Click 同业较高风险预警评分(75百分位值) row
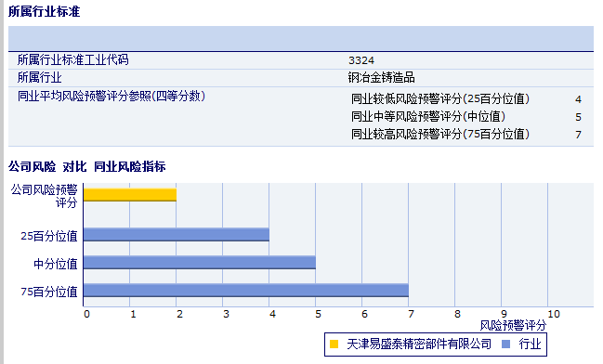603x364 pixels. 466,135
